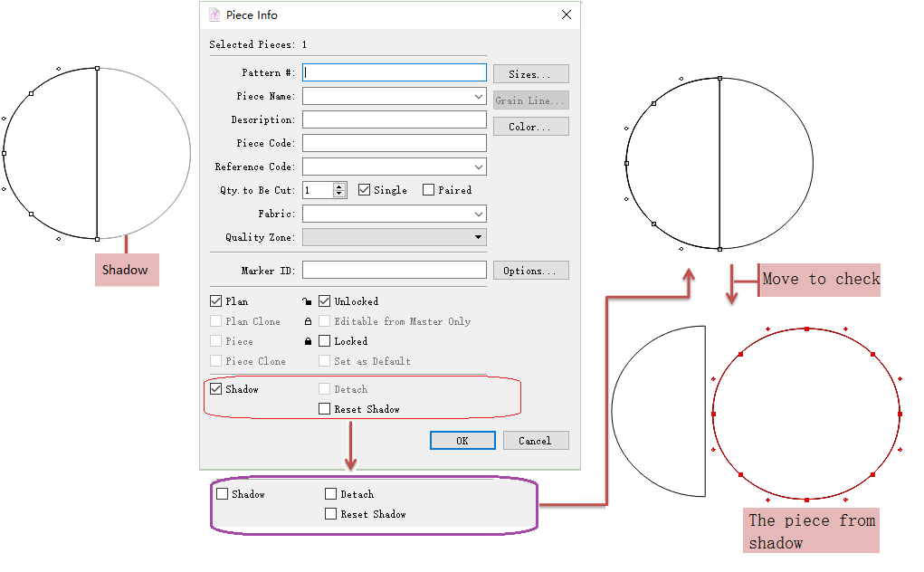Increase the Qty. to Be Cut value
The width and height of the screenshot is (924, 572).
339,186
